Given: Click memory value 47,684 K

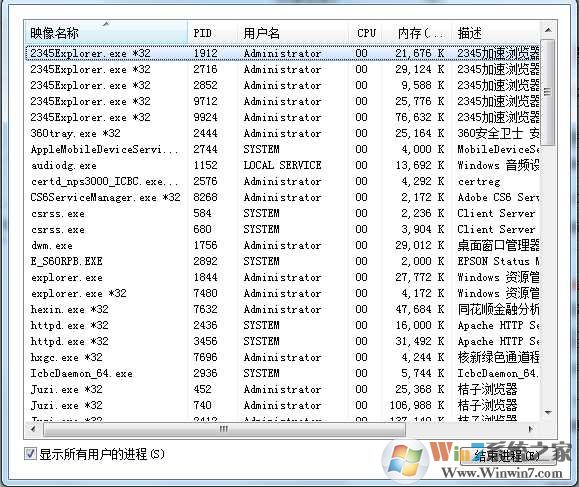Looking at the screenshot, I should (x=420, y=309).
